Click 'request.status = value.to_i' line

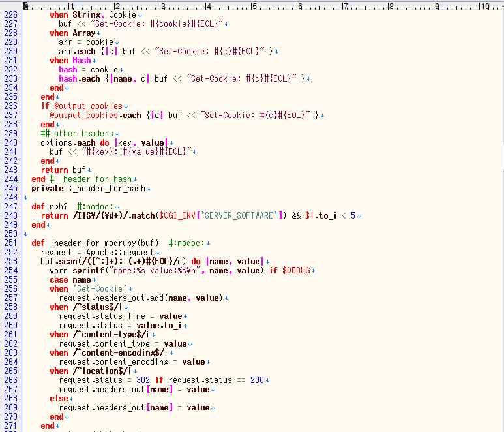coord(121,325)
